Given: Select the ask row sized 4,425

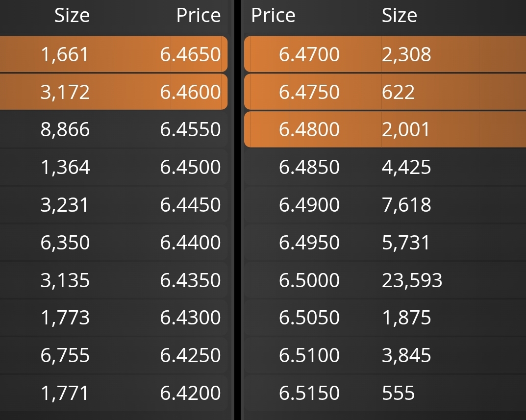Looking at the screenshot, I should click(385, 167).
